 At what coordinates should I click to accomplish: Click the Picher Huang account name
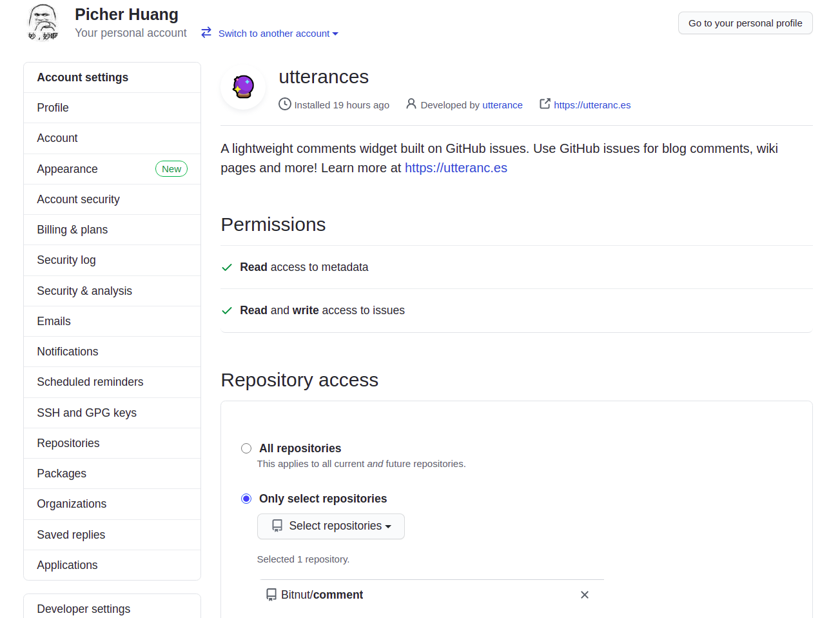point(126,14)
